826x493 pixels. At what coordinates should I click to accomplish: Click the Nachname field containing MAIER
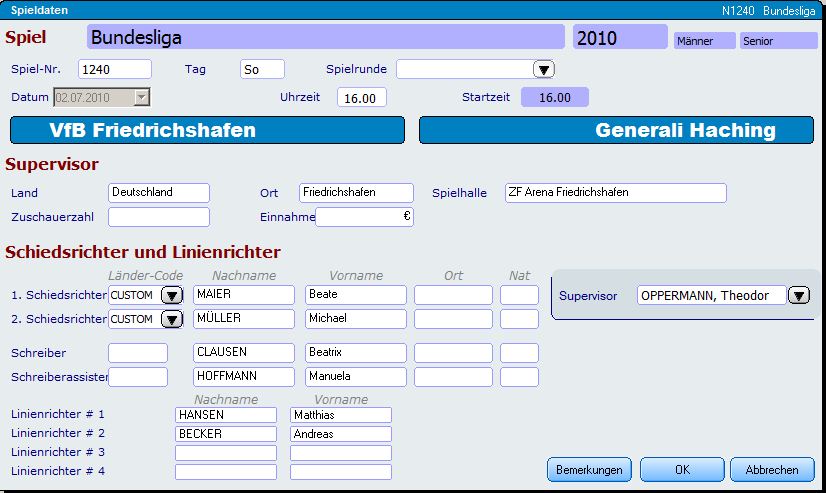243,295
